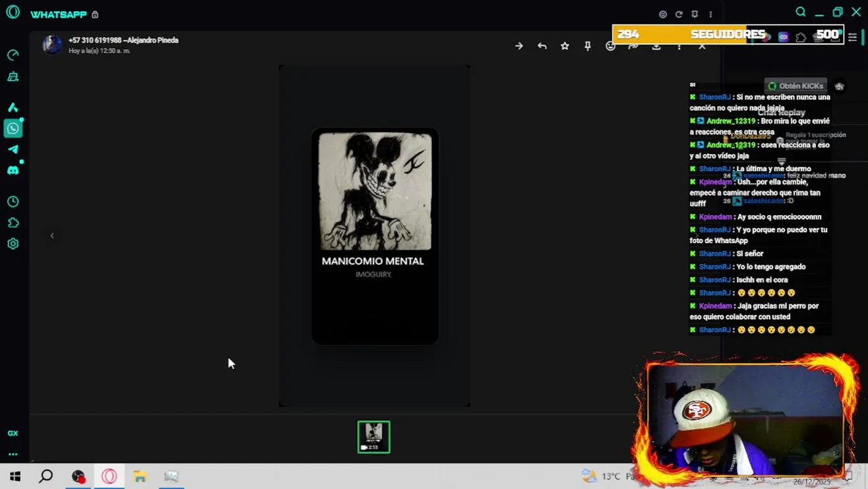The width and height of the screenshot is (868, 489).
Task: Open GX Cleaner broom icon in sidebar
Action: pyautogui.click(x=13, y=77)
